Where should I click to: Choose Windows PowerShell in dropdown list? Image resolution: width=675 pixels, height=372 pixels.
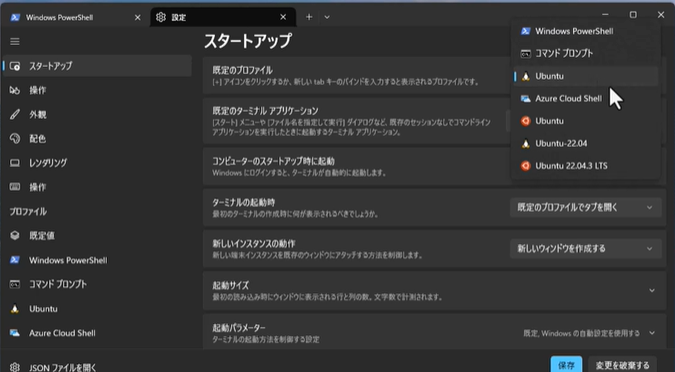pos(586,31)
